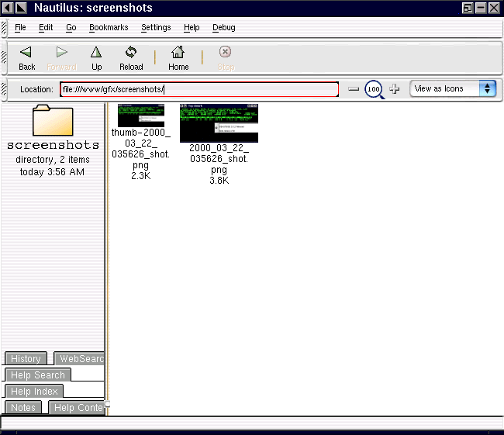
Task: Switch to the History sidebar tab
Action: pyautogui.click(x=26, y=358)
